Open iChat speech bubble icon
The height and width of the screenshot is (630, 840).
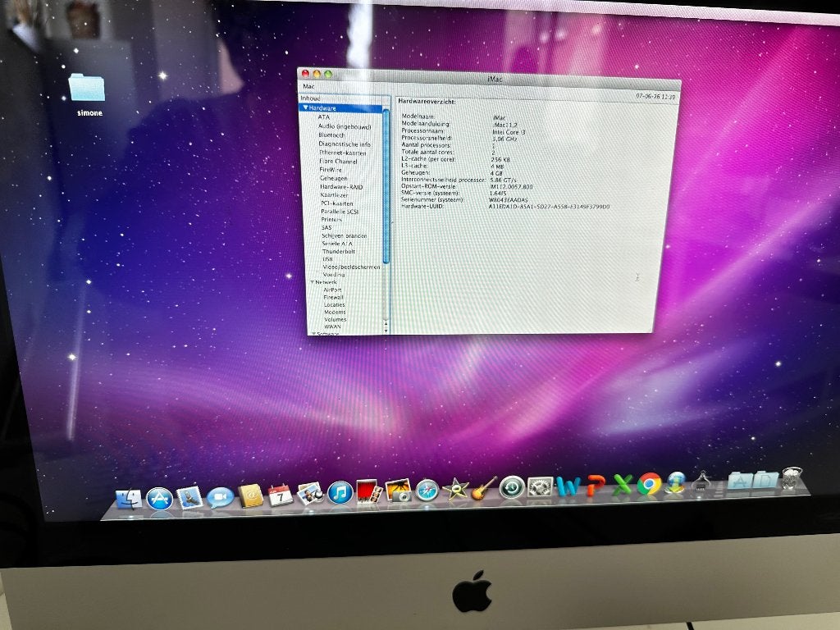coord(220,498)
